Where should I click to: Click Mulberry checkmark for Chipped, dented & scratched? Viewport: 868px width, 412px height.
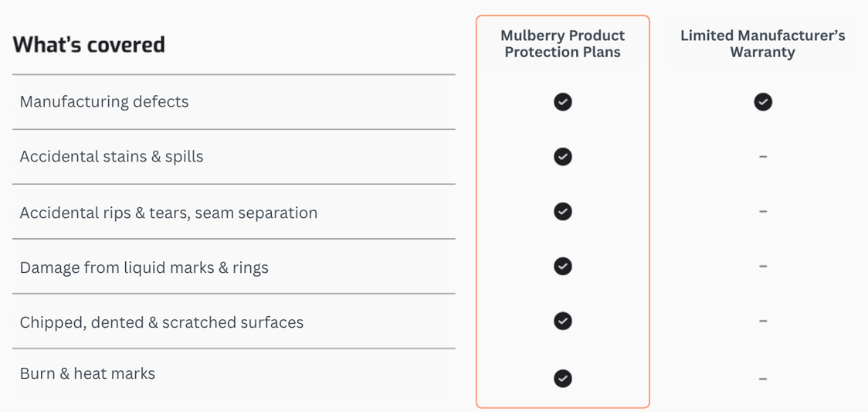pos(563,321)
